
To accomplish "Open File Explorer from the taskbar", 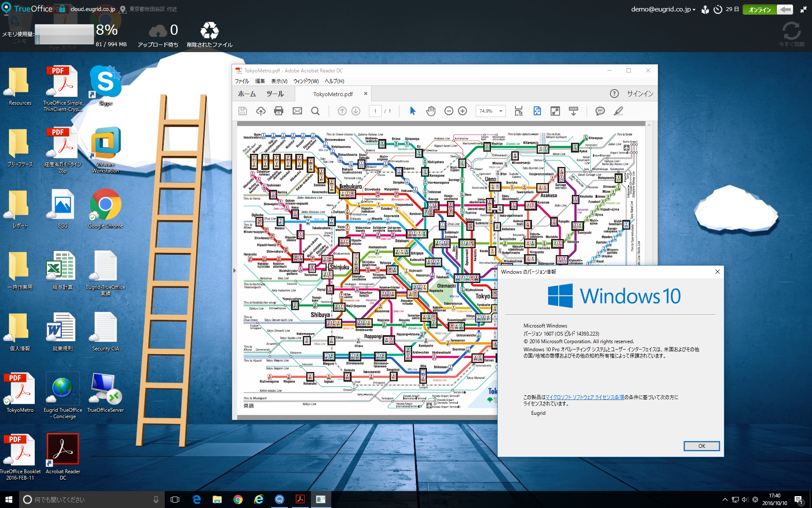I will pos(217,500).
